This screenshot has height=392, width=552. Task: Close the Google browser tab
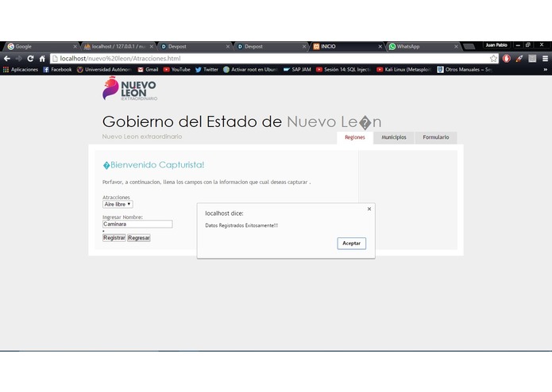[75, 46]
